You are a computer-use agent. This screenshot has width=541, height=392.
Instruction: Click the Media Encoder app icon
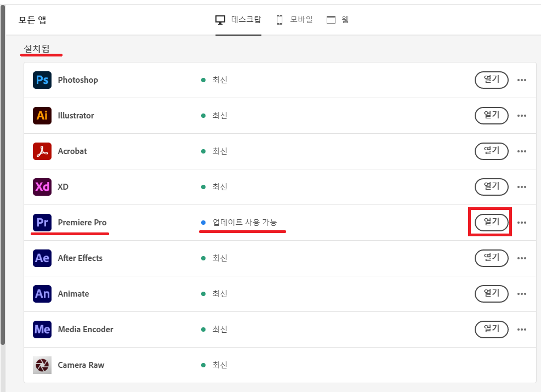(42, 329)
